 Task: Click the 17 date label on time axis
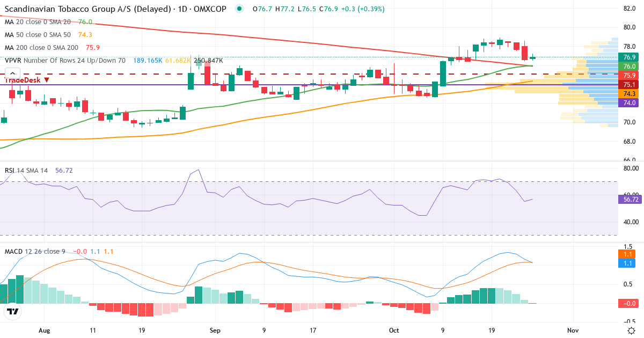point(313,330)
